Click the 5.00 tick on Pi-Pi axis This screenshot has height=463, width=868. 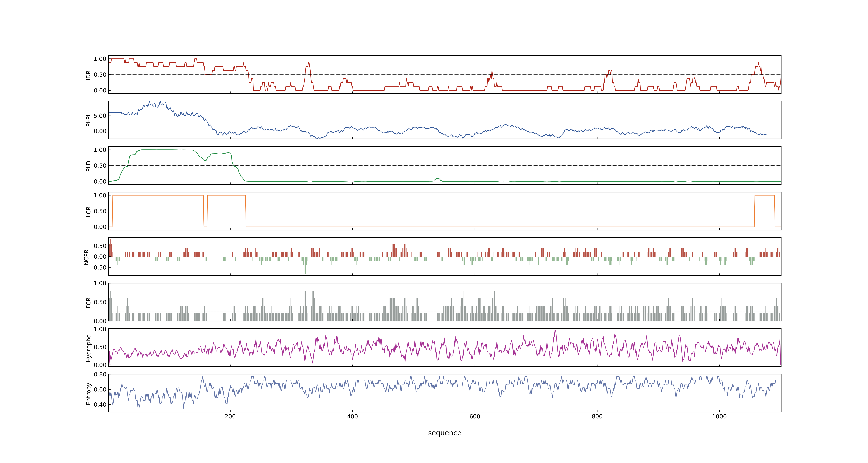(100, 116)
